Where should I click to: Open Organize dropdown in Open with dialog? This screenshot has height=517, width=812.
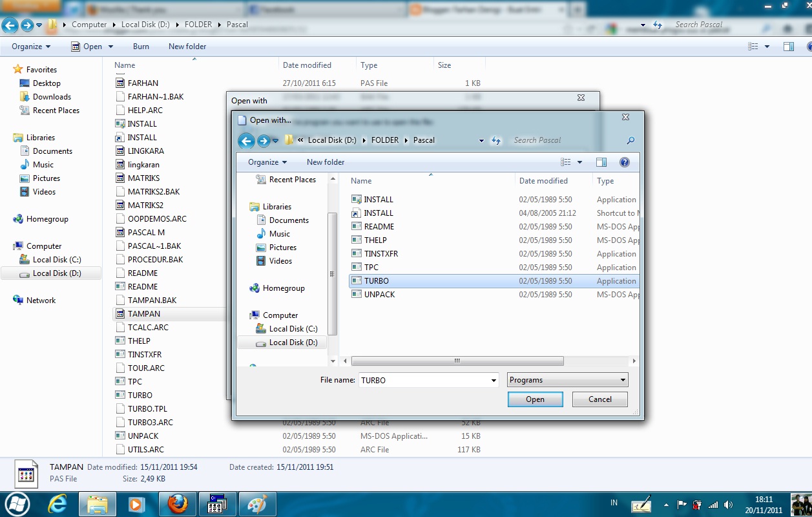coord(267,162)
